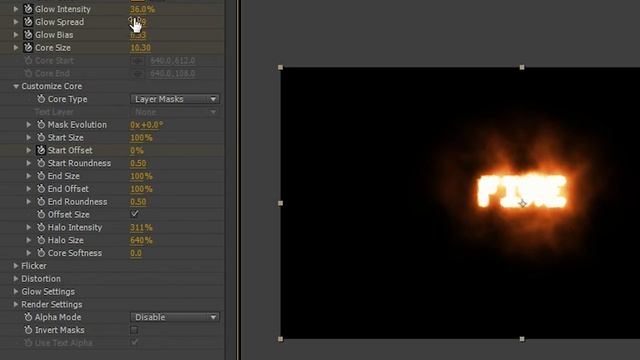Open the Core Type dropdown
Viewport: 640px width, 360px height.
click(x=175, y=99)
